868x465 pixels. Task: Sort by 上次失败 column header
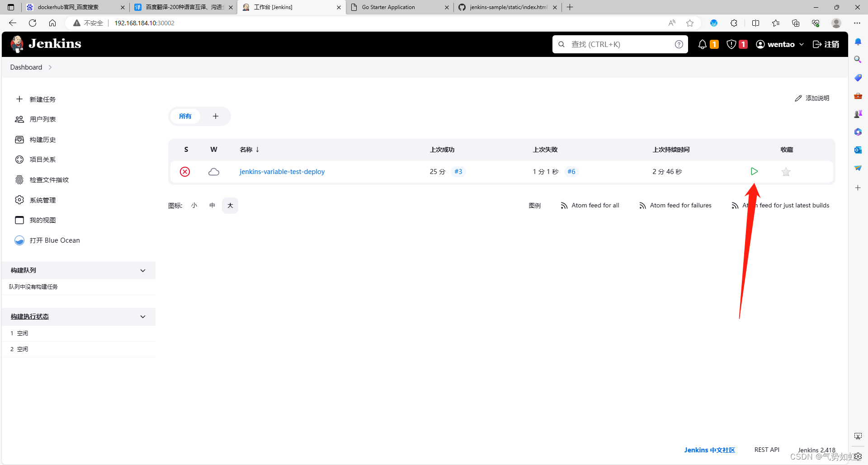545,150
